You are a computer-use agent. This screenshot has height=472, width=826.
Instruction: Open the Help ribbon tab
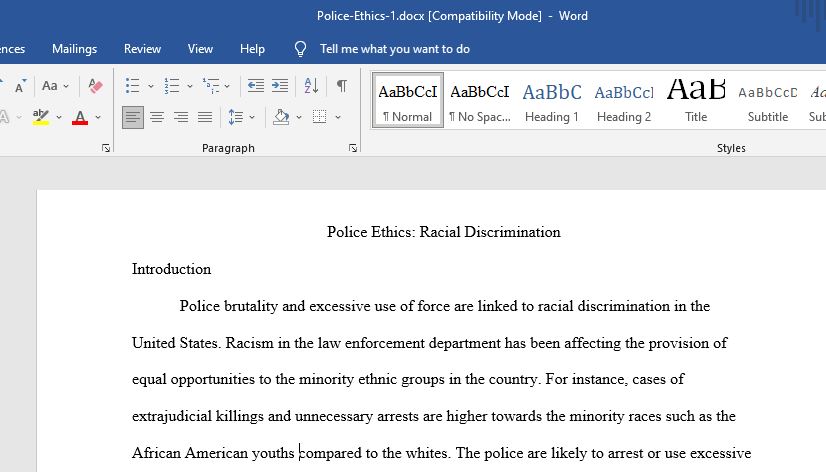tap(252, 49)
